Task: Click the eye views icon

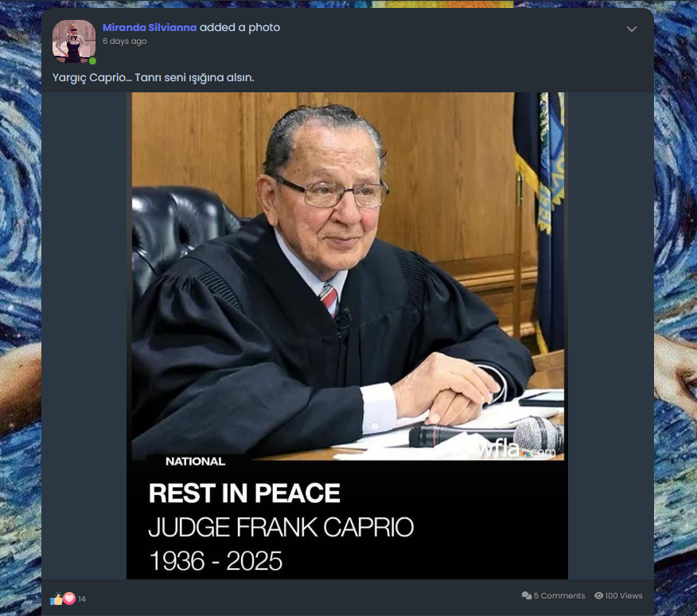Action: [x=599, y=595]
